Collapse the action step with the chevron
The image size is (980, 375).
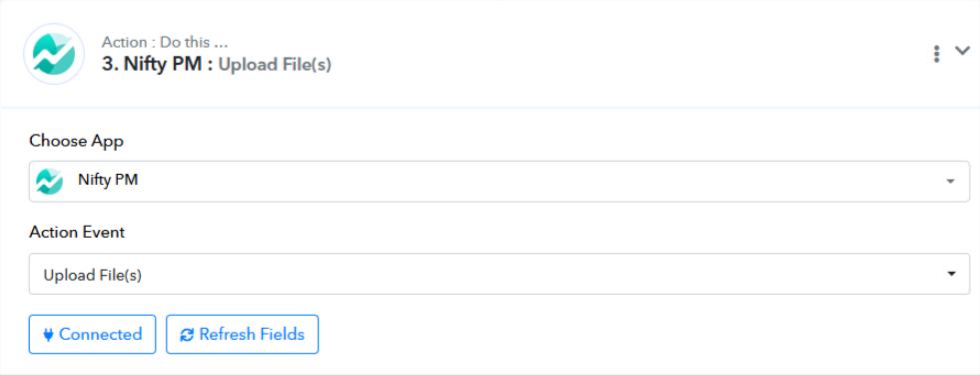[962, 51]
